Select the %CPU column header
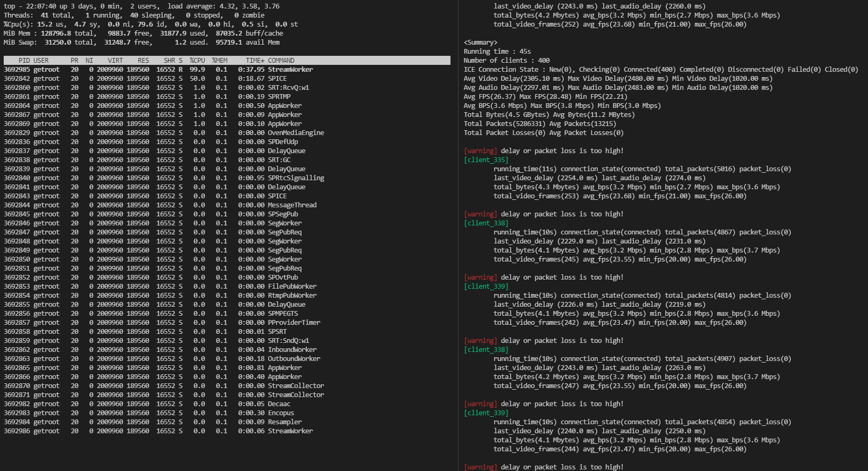 tap(197, 61)
